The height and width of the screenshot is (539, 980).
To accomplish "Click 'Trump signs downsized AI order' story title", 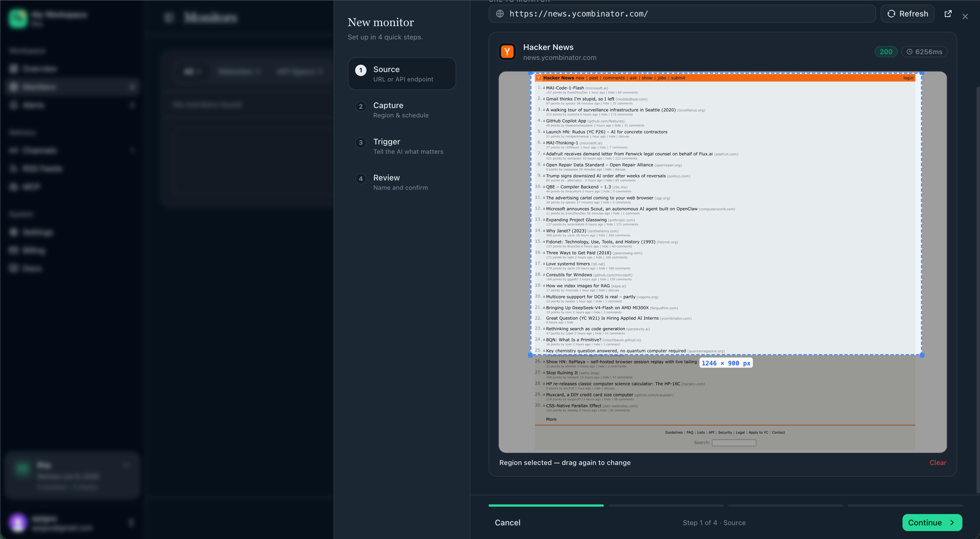I will tap(606, 176).
